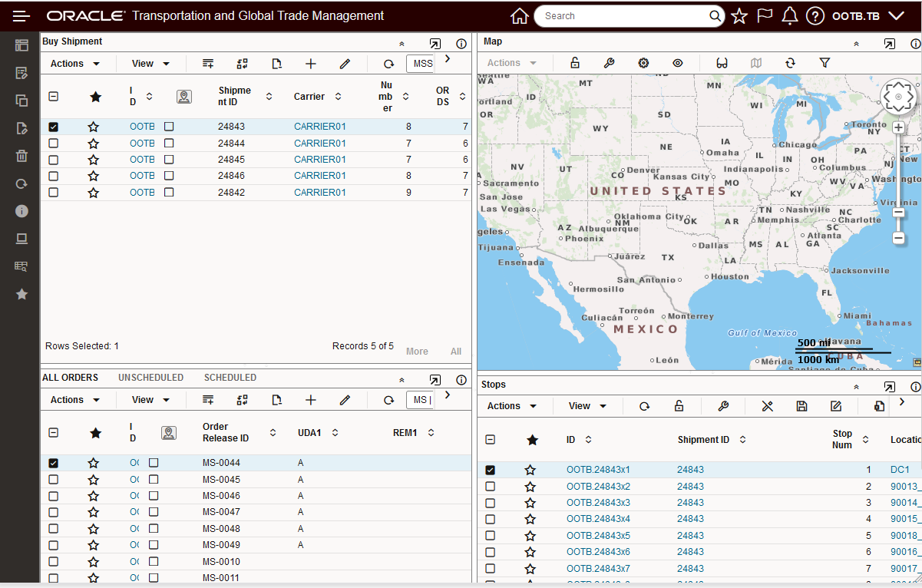Click the save disk icon in Stops toolbar
This screenshot has width=922, height=588.
coord(801,407)
